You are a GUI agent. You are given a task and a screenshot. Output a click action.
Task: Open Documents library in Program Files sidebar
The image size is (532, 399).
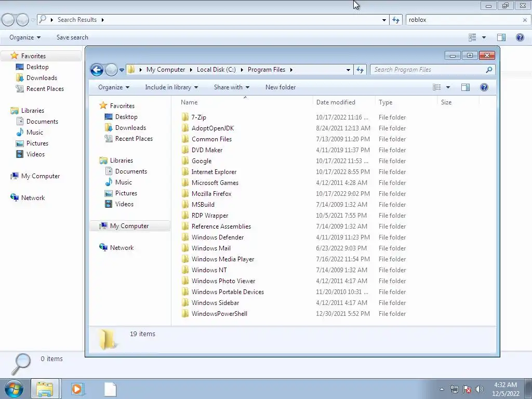[x=131, y=171]
